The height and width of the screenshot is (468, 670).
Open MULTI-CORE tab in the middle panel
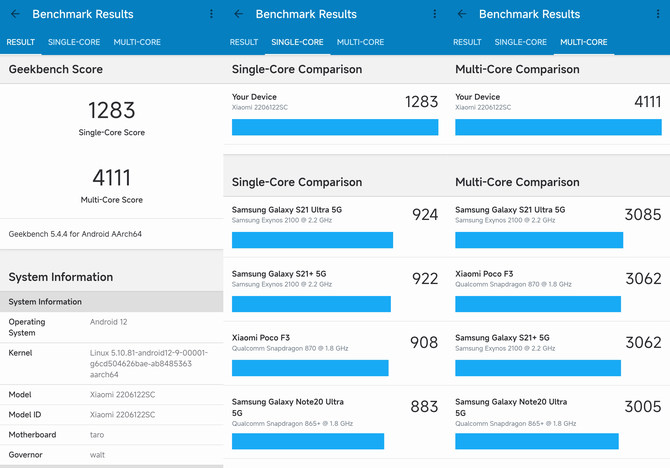[360, 42]
